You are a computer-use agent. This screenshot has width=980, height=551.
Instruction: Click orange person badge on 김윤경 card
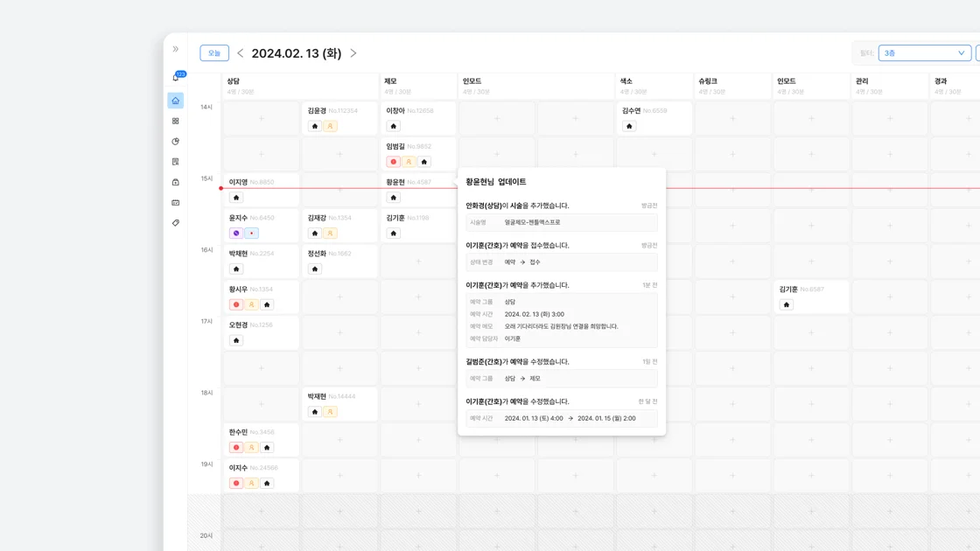(330, 126)
